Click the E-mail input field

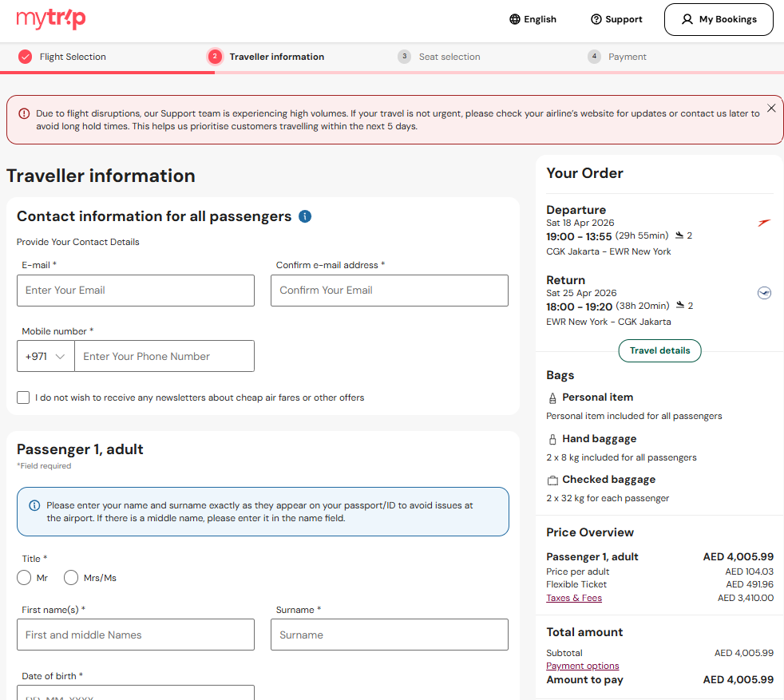[x=136, y=291]
